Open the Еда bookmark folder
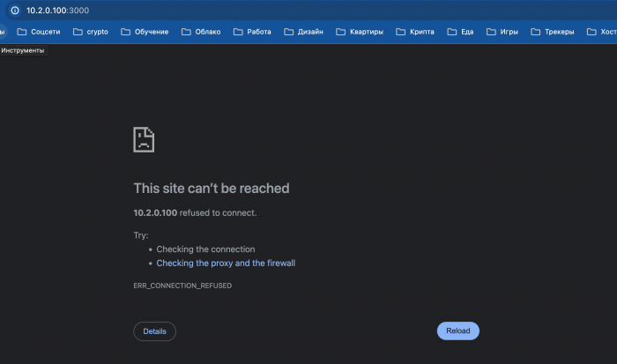Screen dimensions: 617x364 (x=460, y=32)
